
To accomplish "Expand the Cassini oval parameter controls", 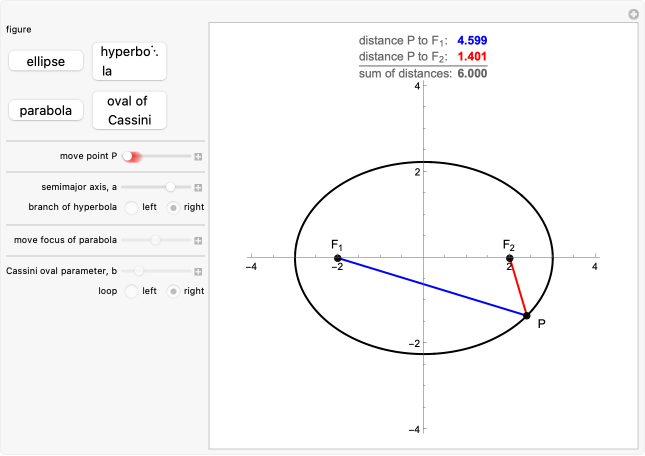I will coord(198,271).
